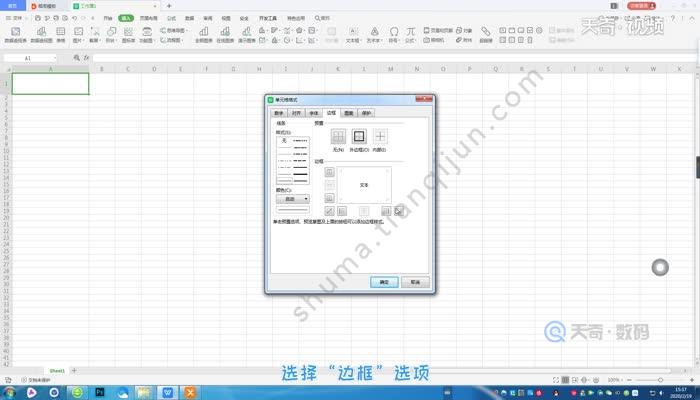
Task: Click the formula bar input field
Action: 393,58
